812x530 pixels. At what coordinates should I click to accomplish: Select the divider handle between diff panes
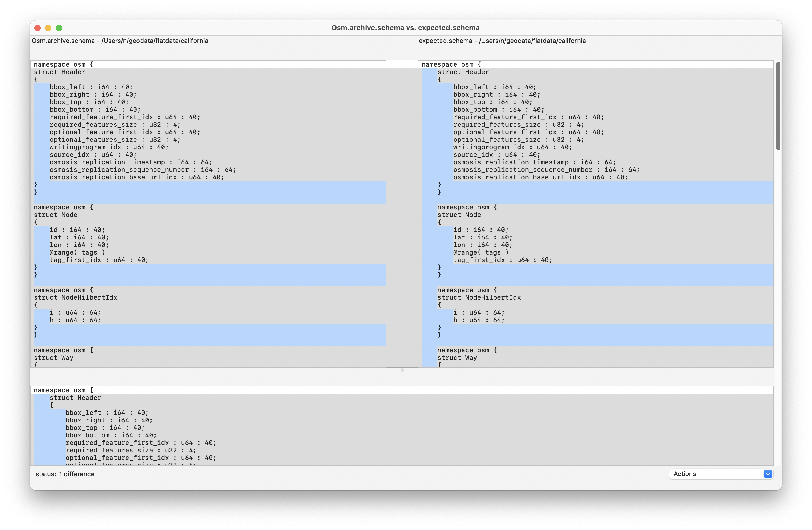coord(402,370)
